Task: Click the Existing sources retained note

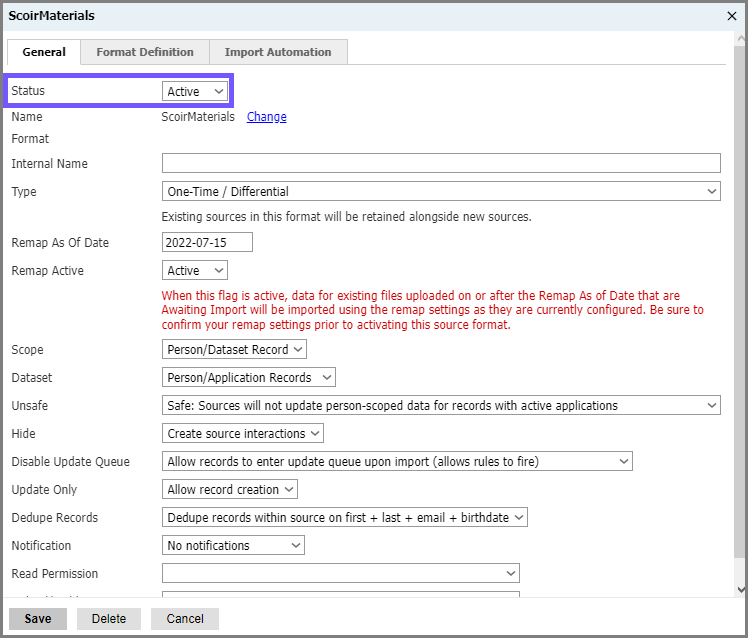Action: point(346,217)
